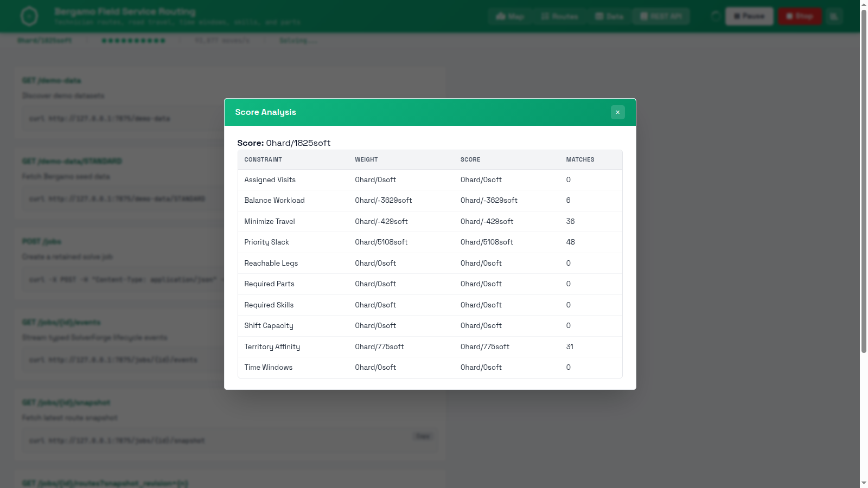868x488 pixels.
Task: Select the Required Parts constraint name
Action: tap(269, 284)
